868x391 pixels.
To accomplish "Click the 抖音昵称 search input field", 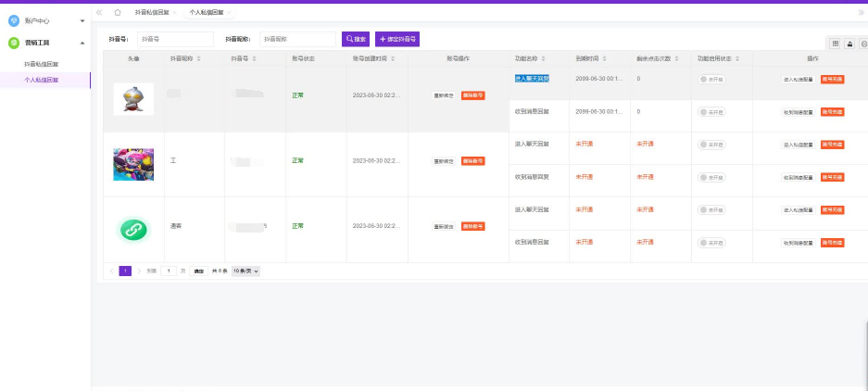I will click(296, 39).
